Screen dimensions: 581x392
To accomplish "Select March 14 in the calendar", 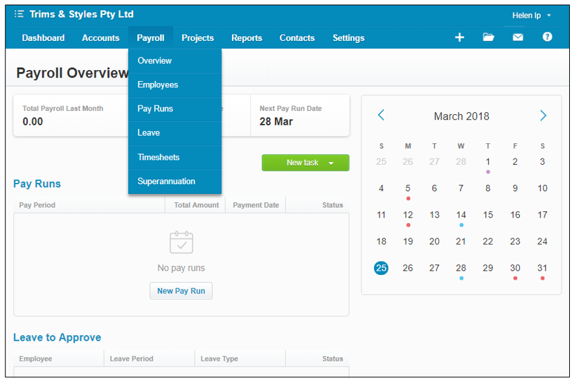I will [x=461, y=215].
